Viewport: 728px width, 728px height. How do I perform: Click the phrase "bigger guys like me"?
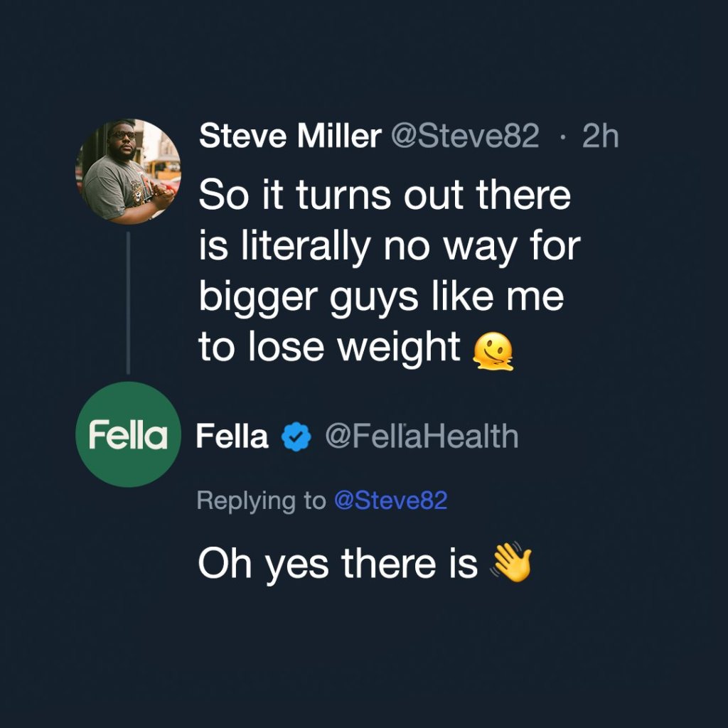(x=381, y=296)
